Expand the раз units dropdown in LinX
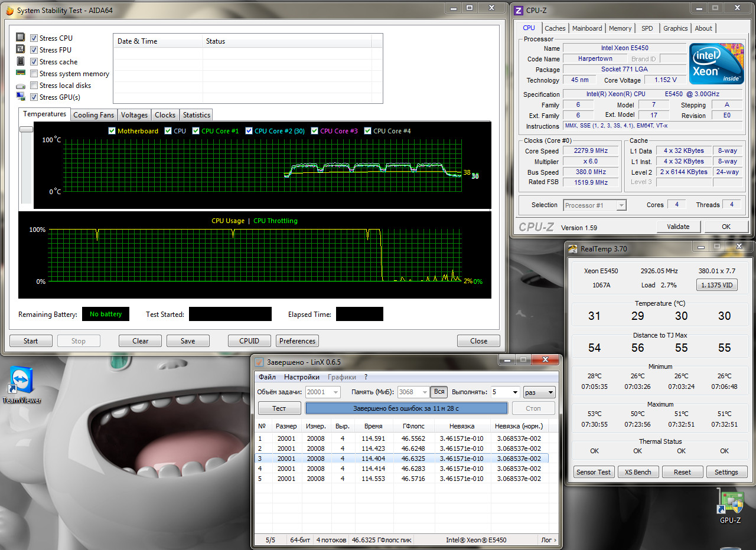This screenshot has width=756, height=550. [x=539, y=392]
